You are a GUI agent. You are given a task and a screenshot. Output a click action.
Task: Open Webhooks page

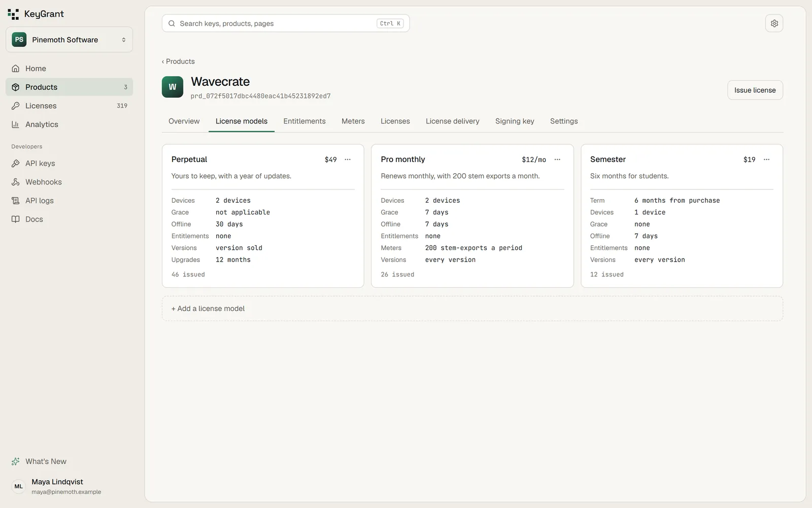point(69,182)
